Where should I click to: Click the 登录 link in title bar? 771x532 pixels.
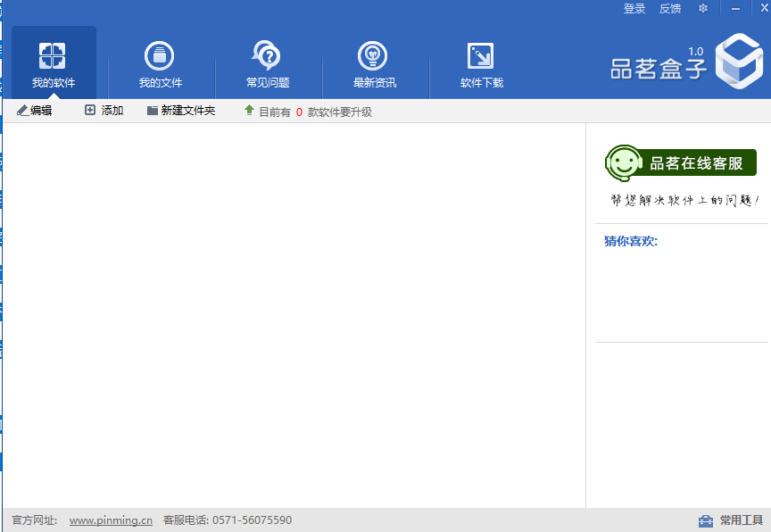click(634, 8)
